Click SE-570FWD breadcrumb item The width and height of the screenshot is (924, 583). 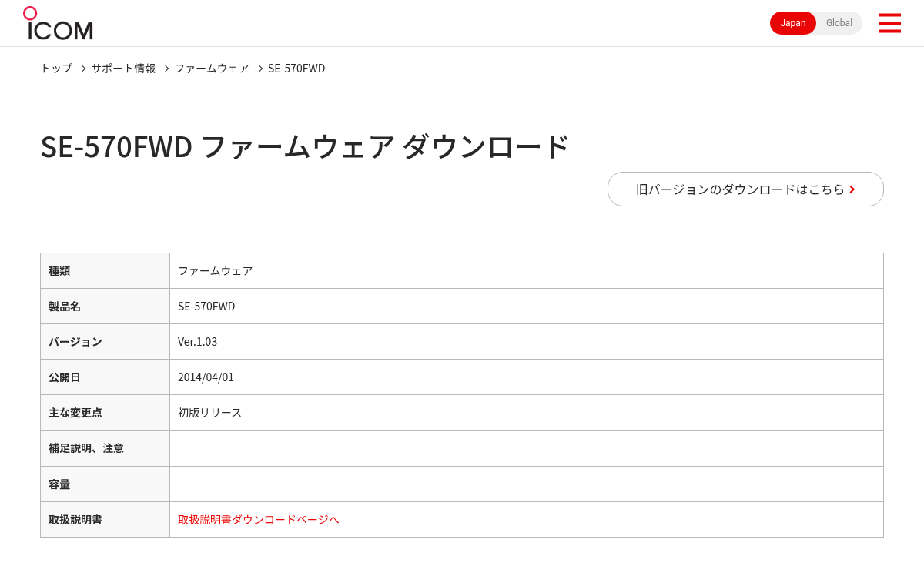point(296,68)
